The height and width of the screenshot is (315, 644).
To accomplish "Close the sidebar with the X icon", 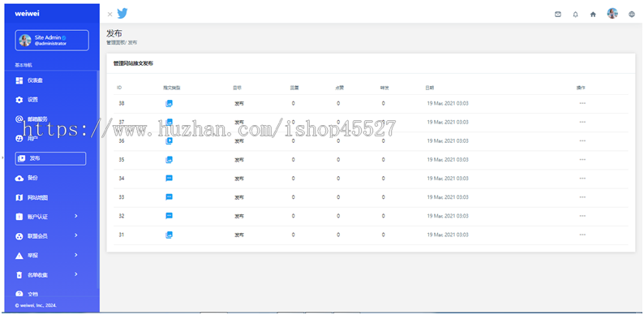I will tap(109, 14).
